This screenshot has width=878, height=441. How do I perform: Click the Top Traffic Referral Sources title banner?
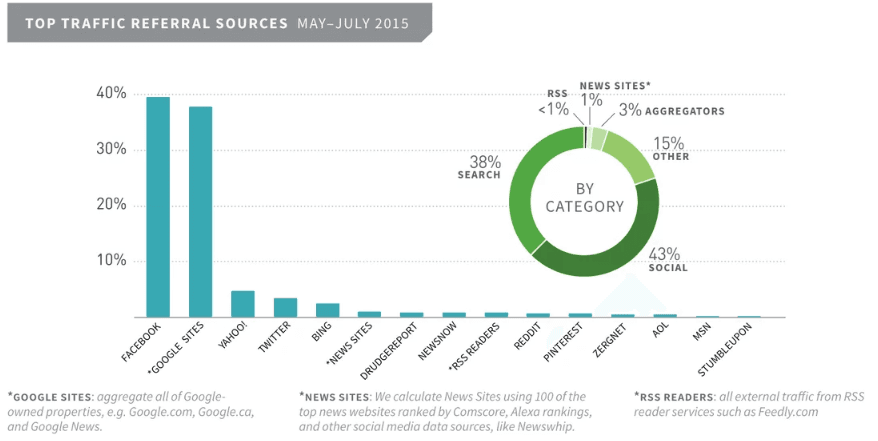point(219,23)
